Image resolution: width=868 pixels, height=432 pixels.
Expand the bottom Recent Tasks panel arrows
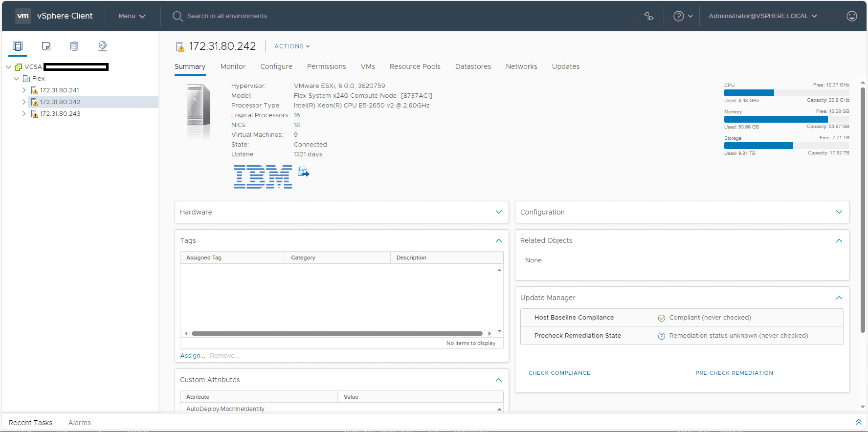(858, 422)
